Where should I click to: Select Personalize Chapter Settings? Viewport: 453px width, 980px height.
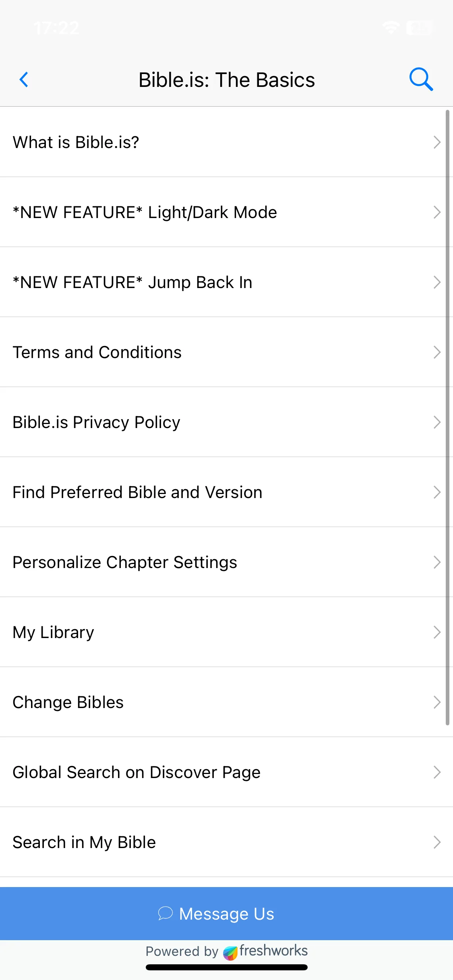[x=226, y=562]
